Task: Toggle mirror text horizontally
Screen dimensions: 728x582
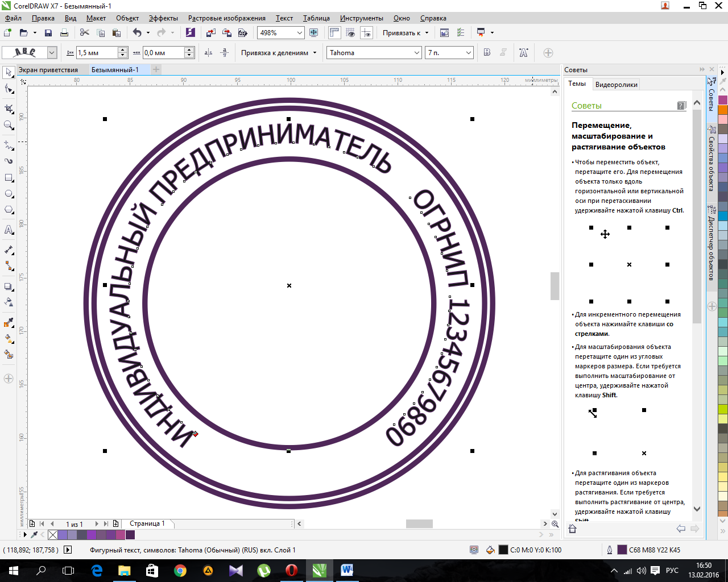Action: (208, 53)
